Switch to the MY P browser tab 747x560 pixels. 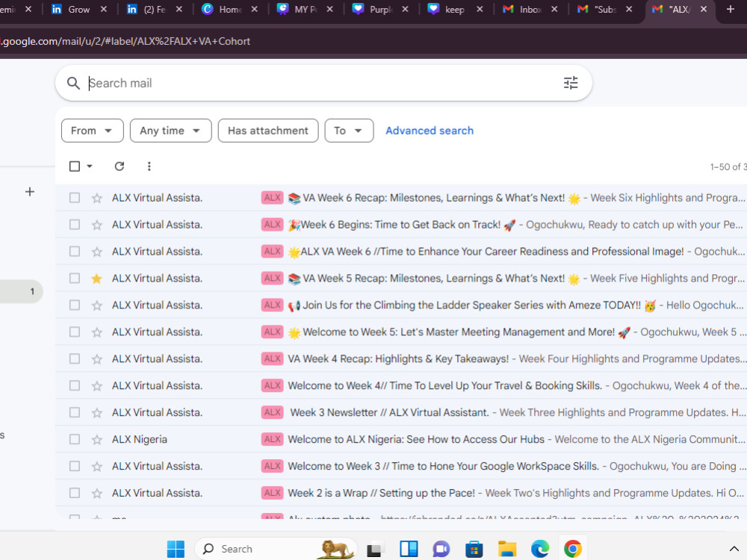pyautogui.click(x=305, y=10)
